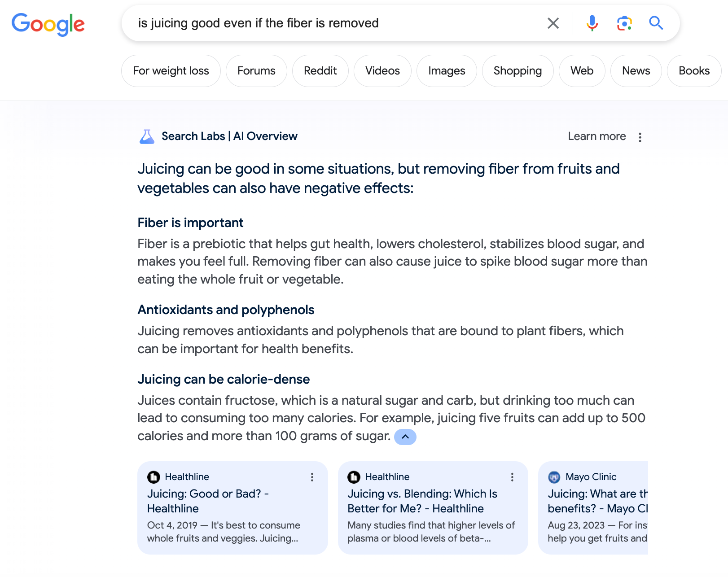Viewport: 728px width, 577px height.
Task: Click the Google logo
Action: [48, 24]
